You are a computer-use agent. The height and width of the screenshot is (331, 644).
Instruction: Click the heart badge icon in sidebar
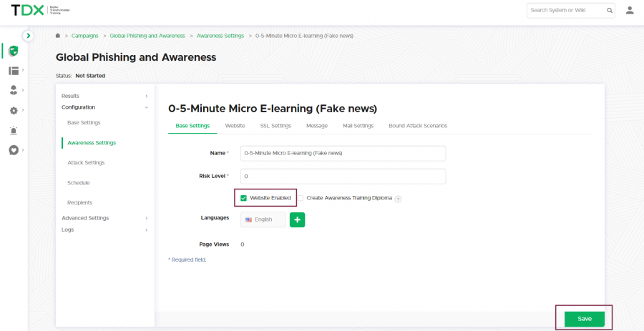tap(14, 150)
